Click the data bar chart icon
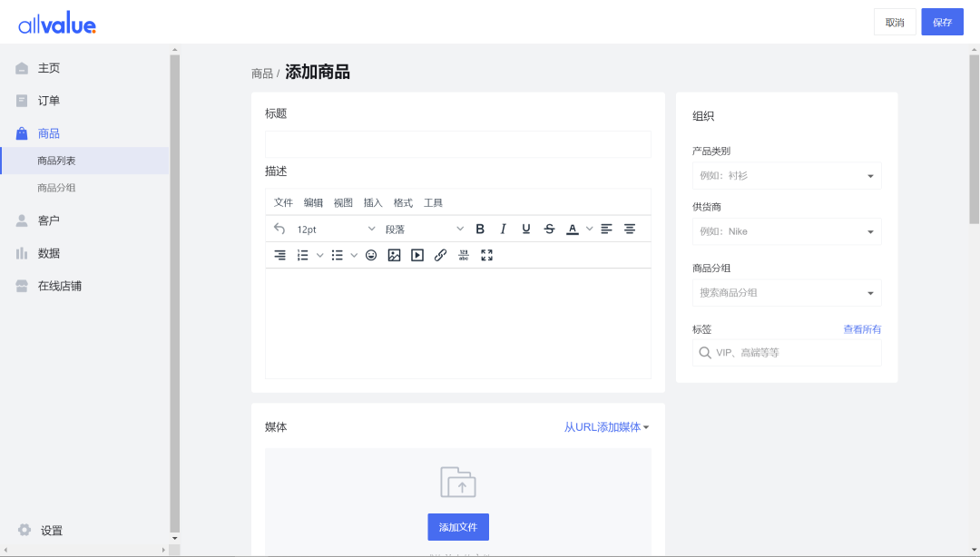The width and height of the screenshot is (980, 557). pos(22,253)
